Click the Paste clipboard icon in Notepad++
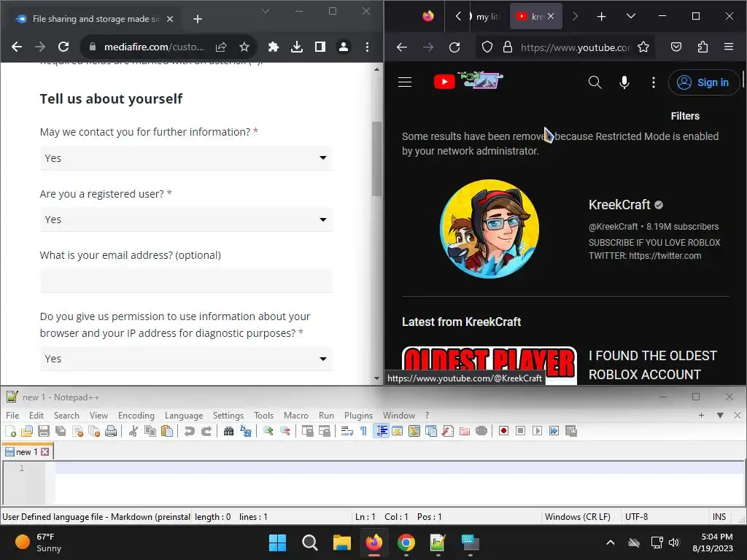 pos(167,432)
